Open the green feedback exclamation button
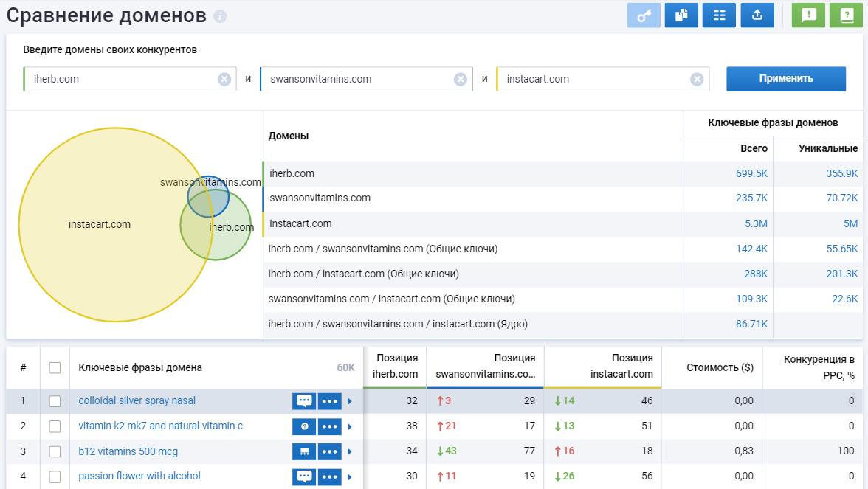Image resolution: width=868 pixels, height=489 pixels. [808, 15]
